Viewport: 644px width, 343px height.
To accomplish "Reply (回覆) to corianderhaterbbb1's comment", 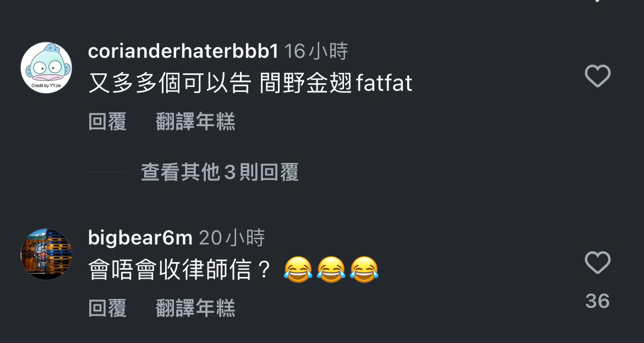I will 107,122.
